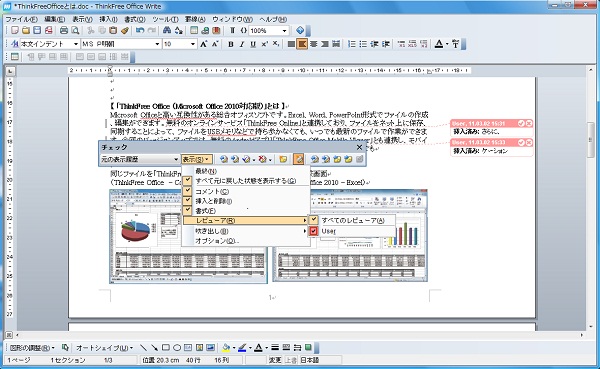Open the 編集(E) menu
600x369 pixels.
[54, 19]
